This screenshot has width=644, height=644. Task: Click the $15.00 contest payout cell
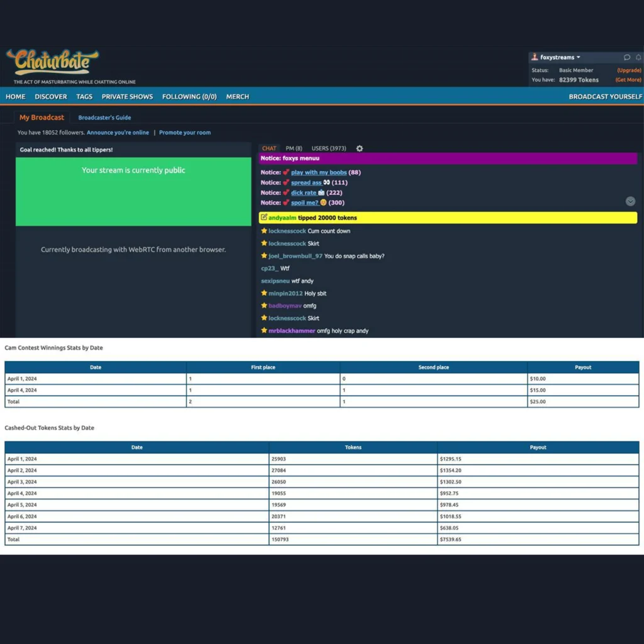[583, 390]
